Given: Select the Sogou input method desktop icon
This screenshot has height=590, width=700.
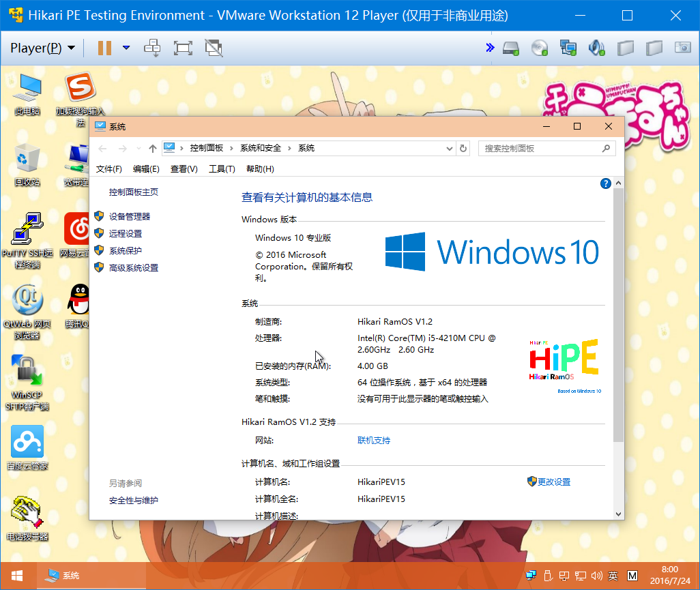Looking at the screenshot, I should [81, 99].
